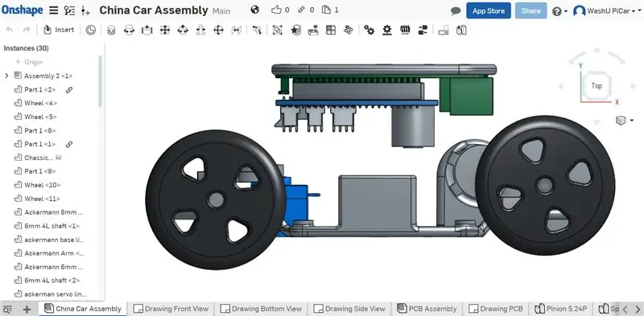Click the Share button
644x316 pixels.
530,10
